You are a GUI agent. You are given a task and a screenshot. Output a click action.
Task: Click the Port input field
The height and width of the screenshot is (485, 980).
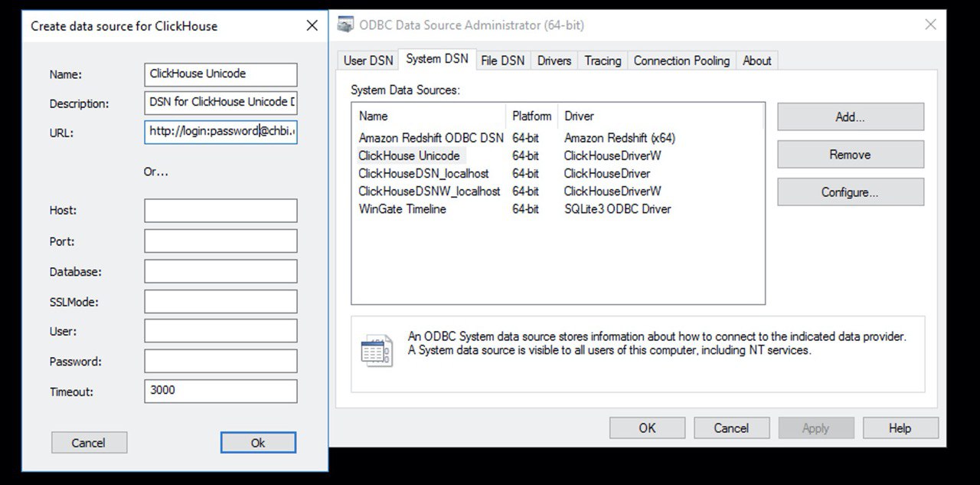tap(220, 241)
